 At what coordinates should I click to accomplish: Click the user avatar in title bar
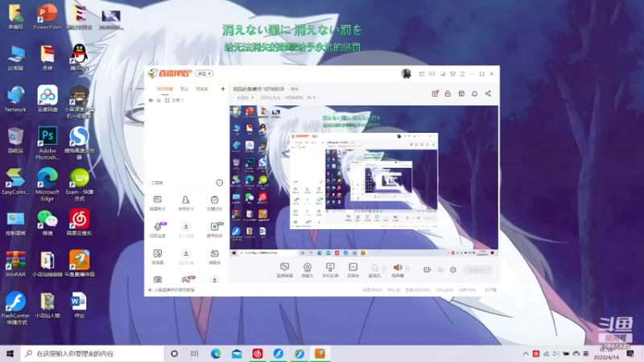pos(406,73)
